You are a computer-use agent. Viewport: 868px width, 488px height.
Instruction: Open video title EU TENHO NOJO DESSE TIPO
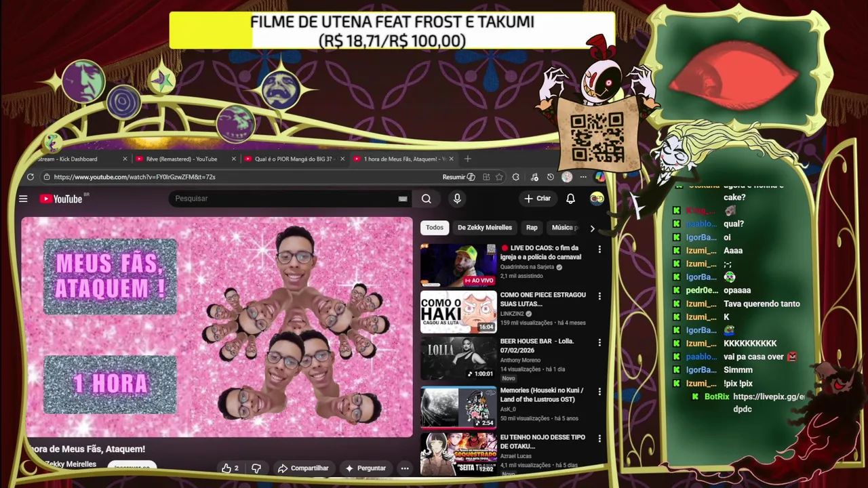[542, 442]
